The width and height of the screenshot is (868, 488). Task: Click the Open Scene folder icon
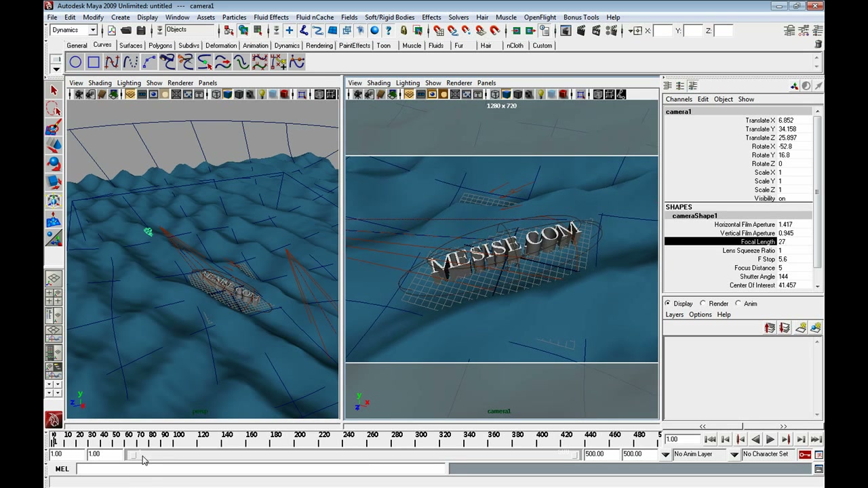tap(126, 30)
